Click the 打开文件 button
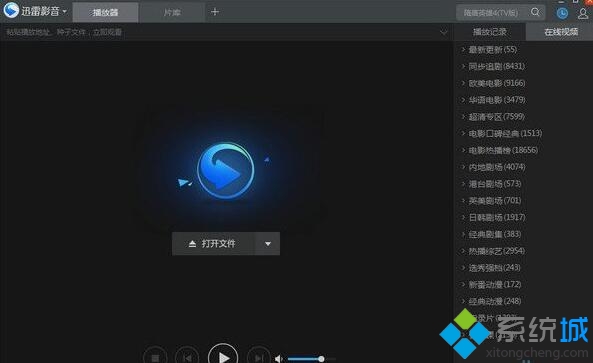The height and width of the screenshot is (363, 593). [214, 244]
